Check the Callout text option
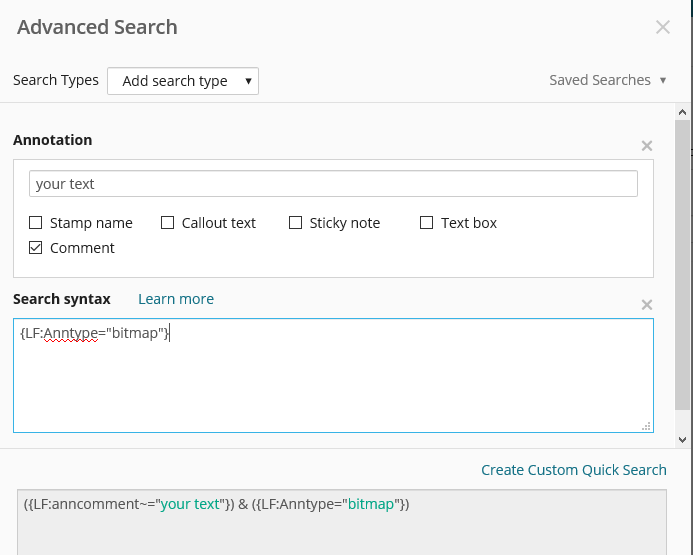This screenshot has width=693, height=555. click(167, 223)
